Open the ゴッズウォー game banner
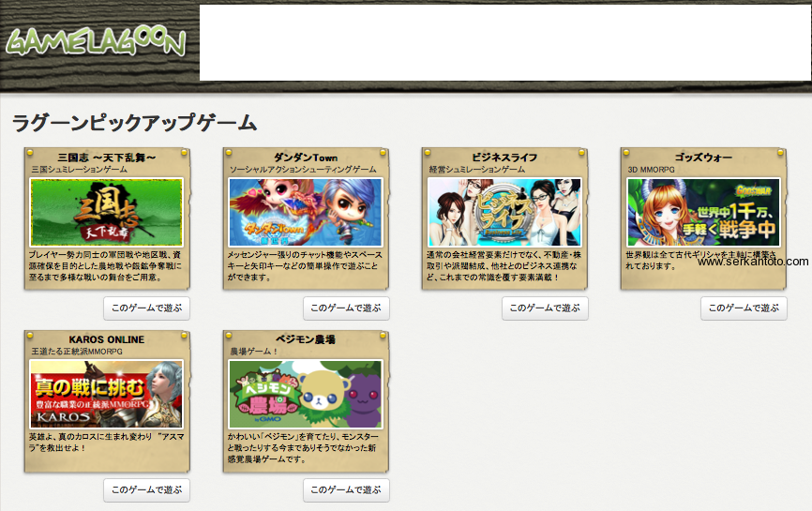Viewport: 812px width, 511px height. 703,212
